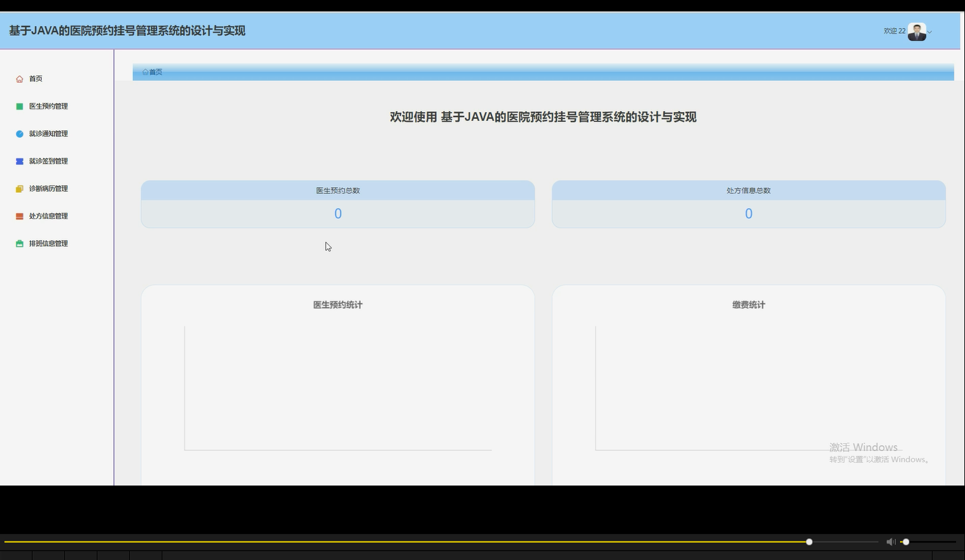Click inside the 缴费统计 chart area

(749, 388)
